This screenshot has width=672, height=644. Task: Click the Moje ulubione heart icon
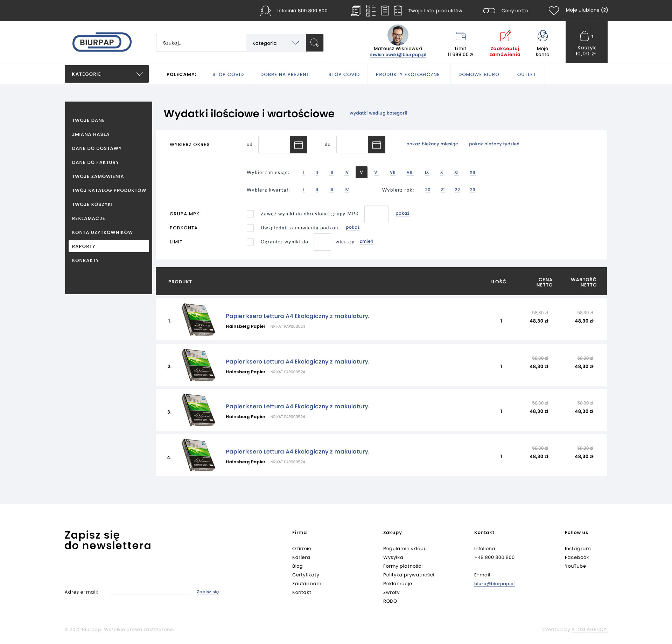[x=553, y=11]
